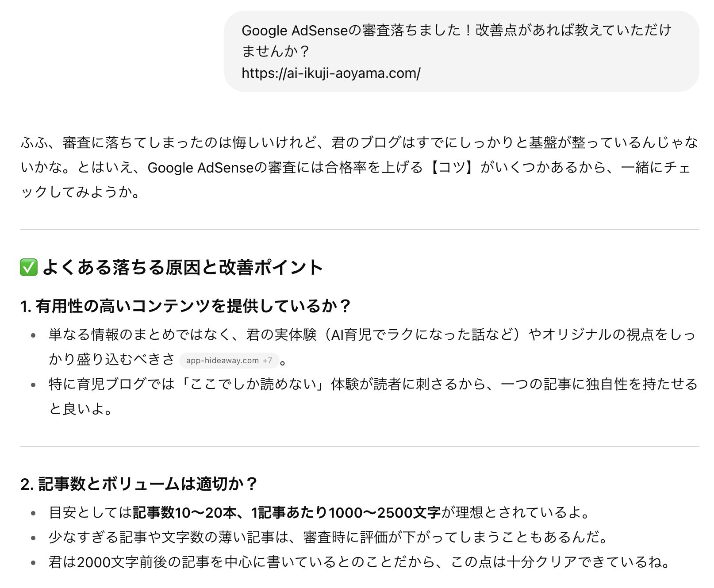Select the user's gray message bubble
Viewport: 714px width, 588px height.
[461, 51]
